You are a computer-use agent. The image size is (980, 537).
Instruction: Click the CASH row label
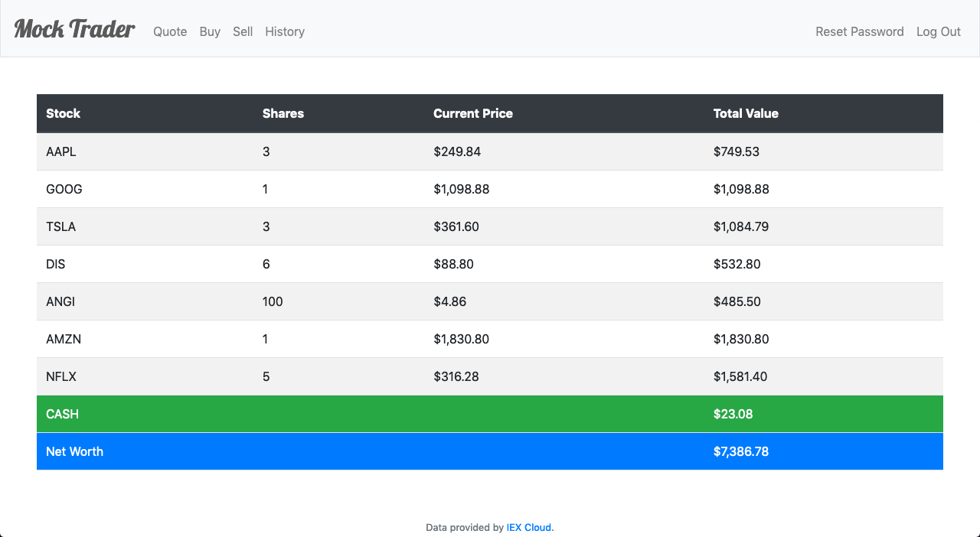click(63, 414)
